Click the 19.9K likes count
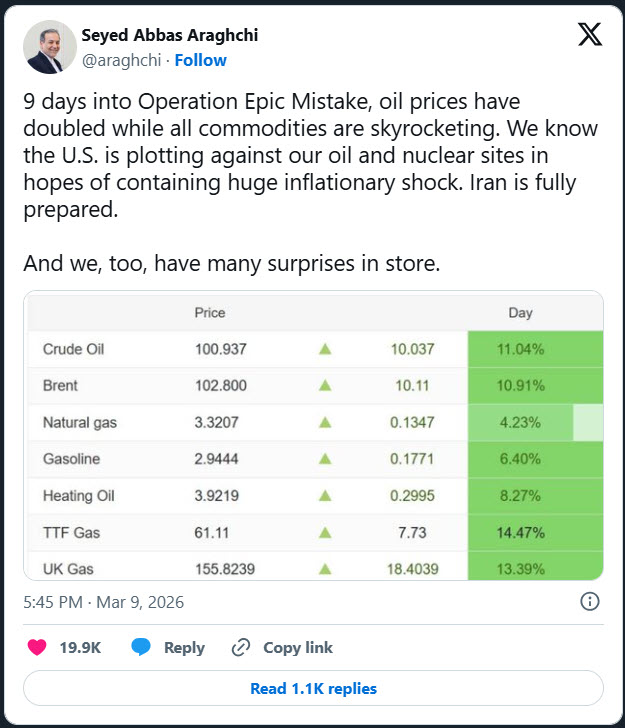Screen dimensions: 625x728 point(80,648)
